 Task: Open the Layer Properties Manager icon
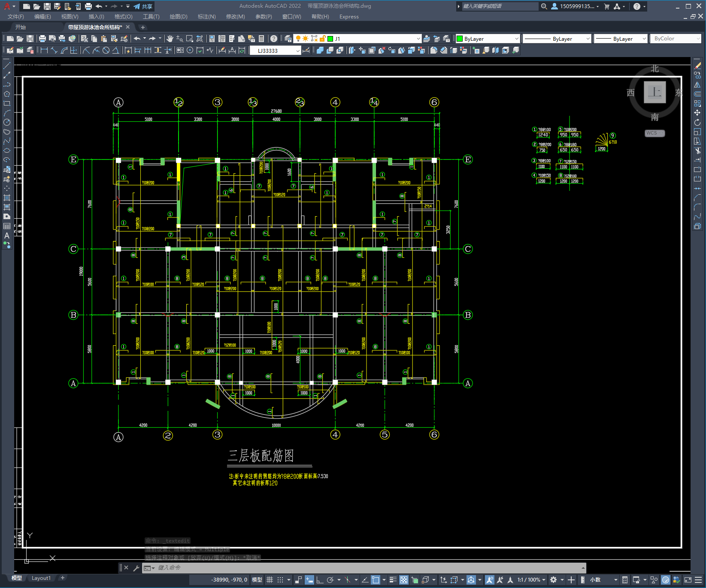pos(288,39)
